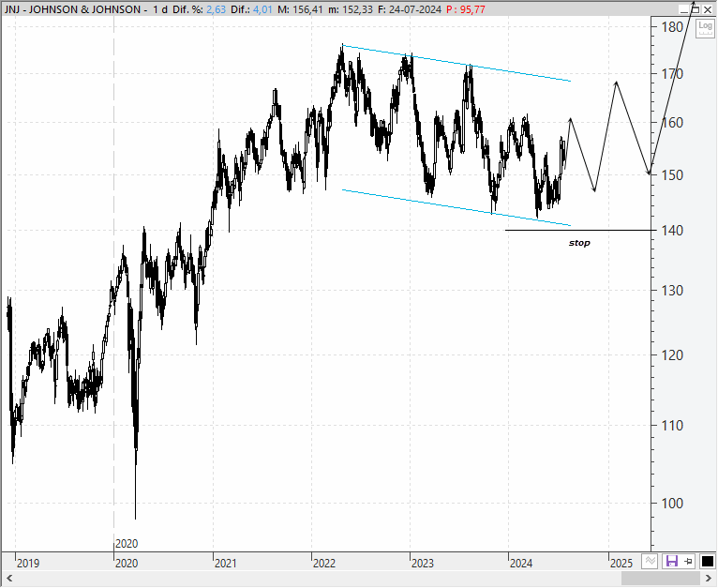Close the JNJ chart window

tap(708, 9)
